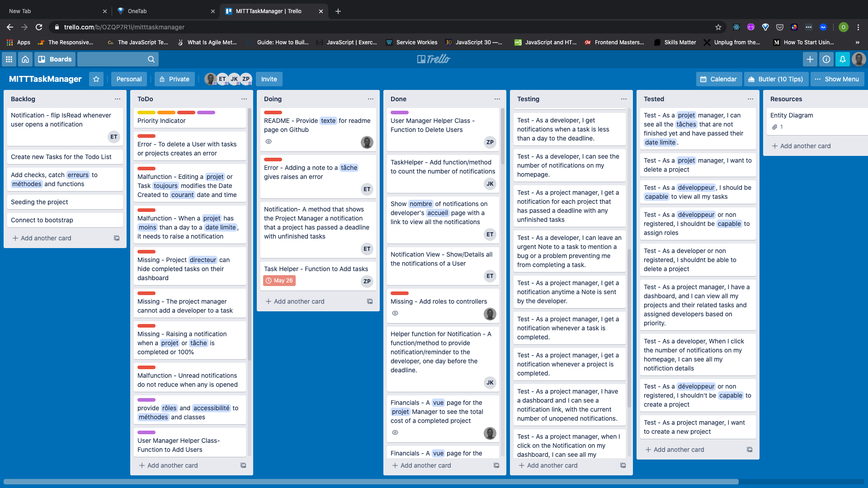Click the Invite button
This screenshot has height=488, width=868.
point(269,79)
